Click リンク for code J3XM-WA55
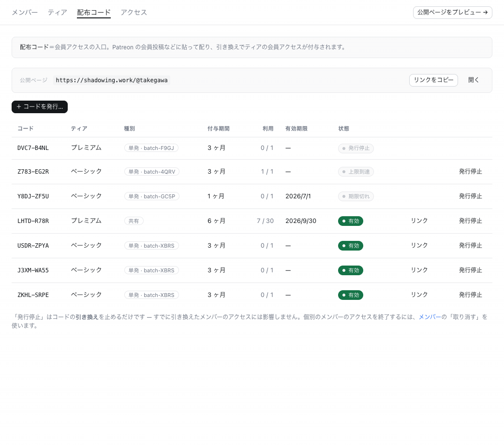Viewport: 504px width, 445px height. click(x=419, y=270)
